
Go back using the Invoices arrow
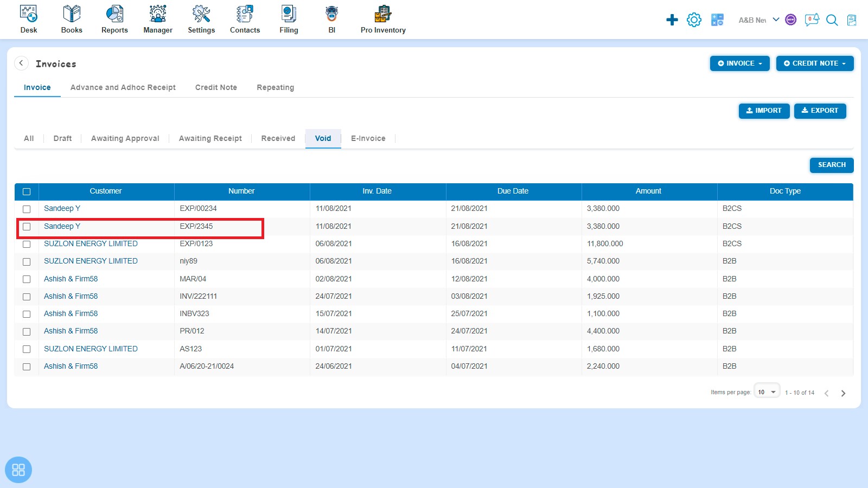tap(21, 63)
